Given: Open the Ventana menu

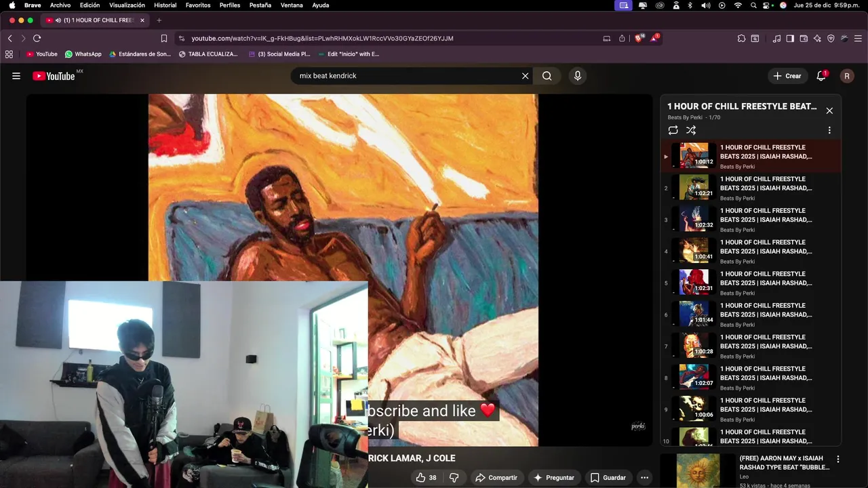Looking at the screenshot, I should pyautogui.click(x=292, y=5).
